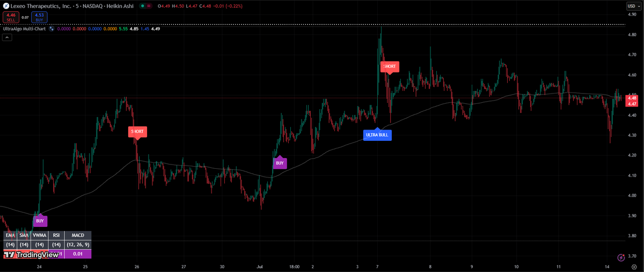
Task: Click the Jul date label on time axis
Action: [260, 266]
